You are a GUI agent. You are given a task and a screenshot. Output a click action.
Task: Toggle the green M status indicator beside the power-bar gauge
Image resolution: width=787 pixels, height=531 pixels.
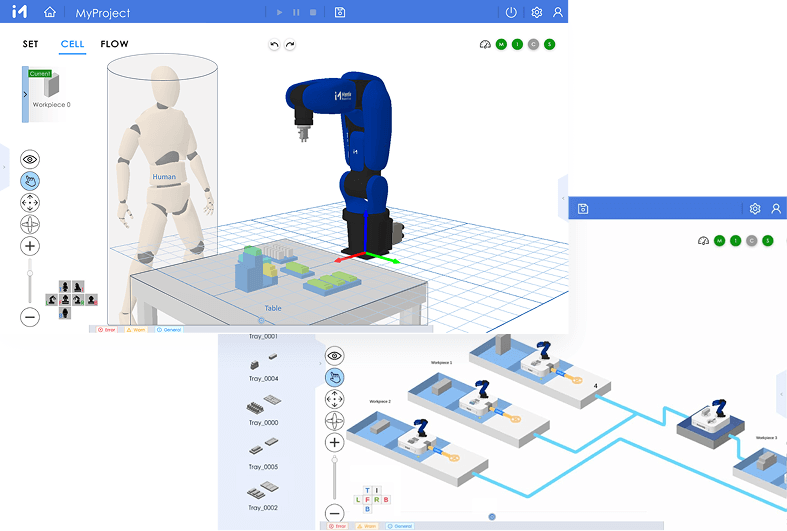(x=501, y=44)
